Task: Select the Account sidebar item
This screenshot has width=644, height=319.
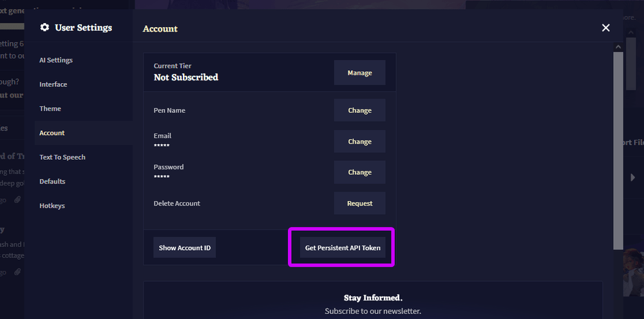Action: 52,133
